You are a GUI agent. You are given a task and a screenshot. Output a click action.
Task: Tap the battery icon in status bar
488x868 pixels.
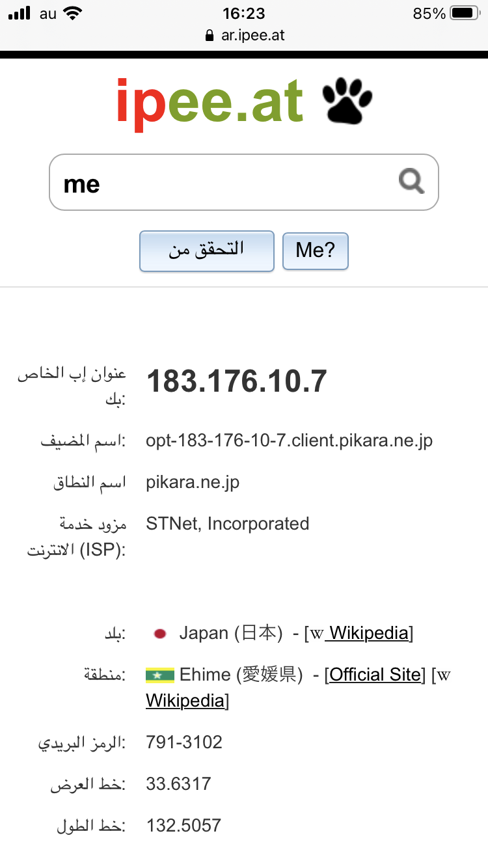coord(464,13)
